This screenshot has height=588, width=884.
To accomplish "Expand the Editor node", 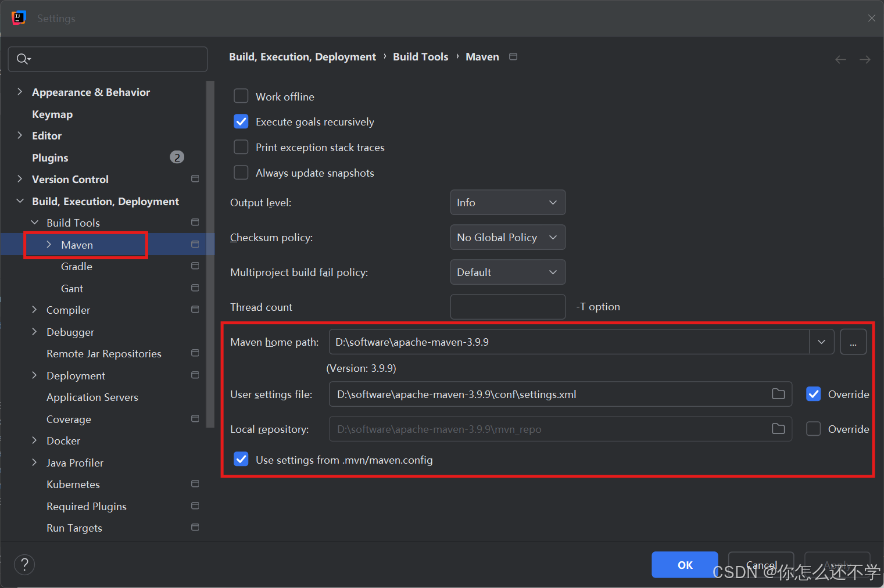I will [x=20, y=135].
